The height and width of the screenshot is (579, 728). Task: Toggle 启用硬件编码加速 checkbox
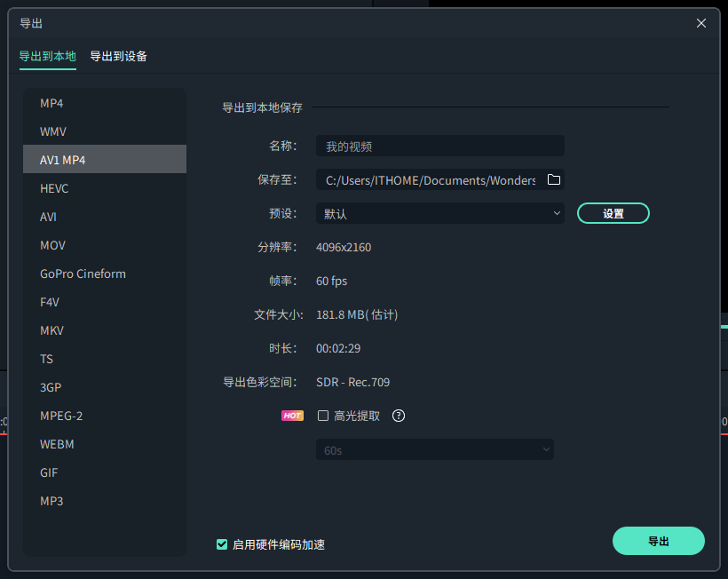(x=222, y=544)
